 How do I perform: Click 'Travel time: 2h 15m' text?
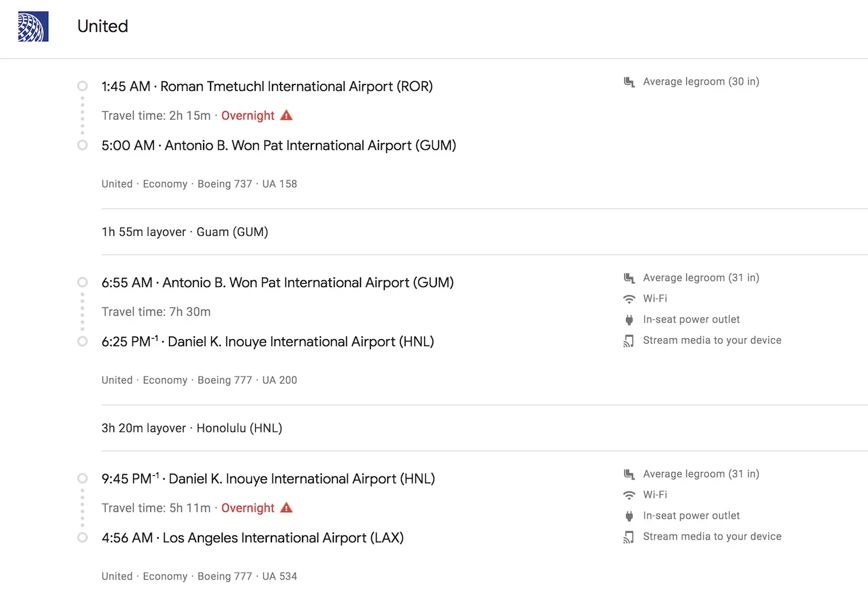click(156, 116)
